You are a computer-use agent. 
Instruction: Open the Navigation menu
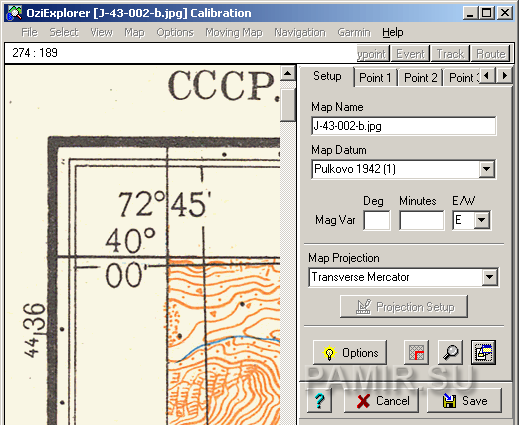point(300,32)
